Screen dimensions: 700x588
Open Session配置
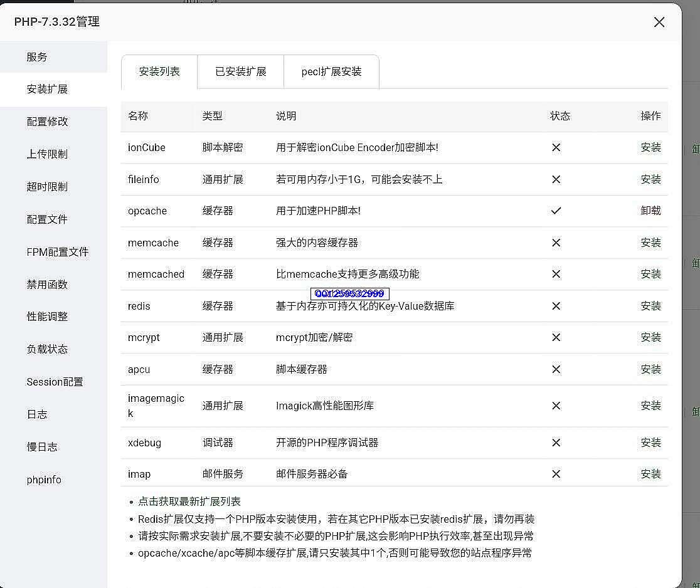point(55,382)
